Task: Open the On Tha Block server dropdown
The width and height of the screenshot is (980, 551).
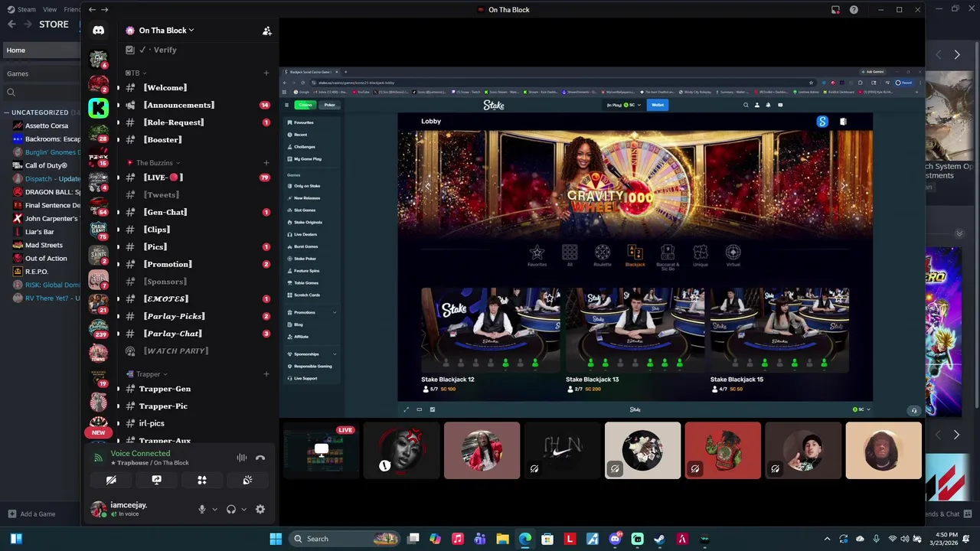Action: pos(165,31)
